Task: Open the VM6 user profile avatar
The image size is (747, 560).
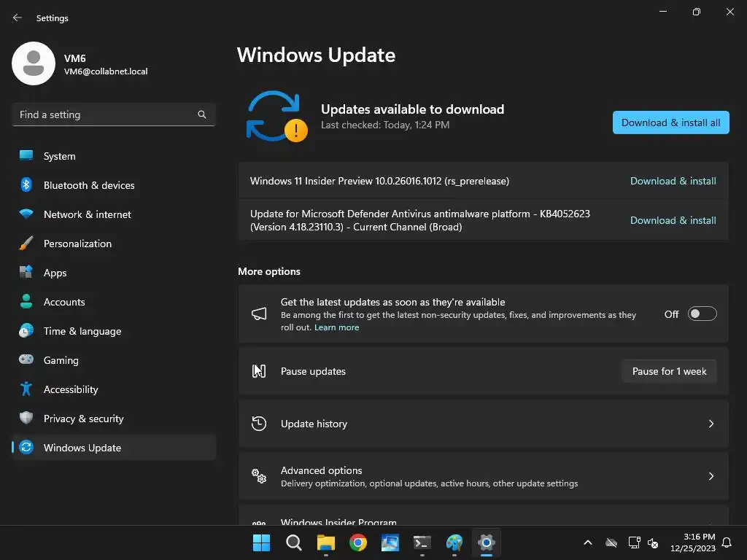Action: point(34,63)
